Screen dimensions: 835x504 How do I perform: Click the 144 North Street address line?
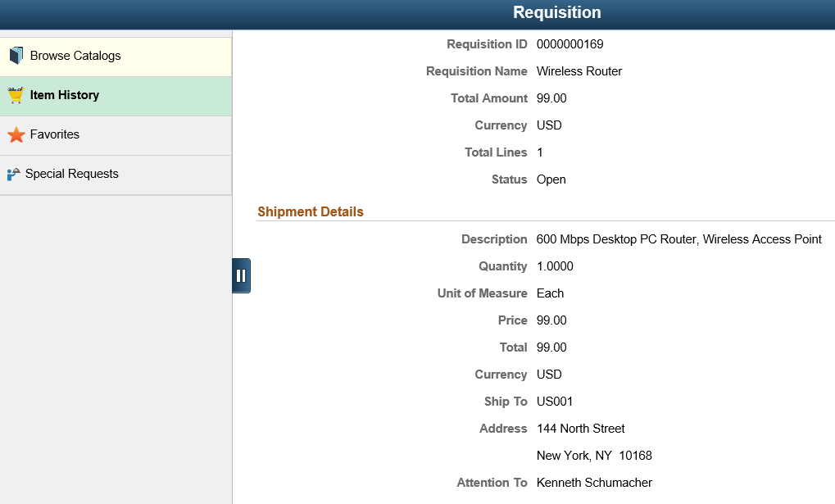tap(580, 429)
